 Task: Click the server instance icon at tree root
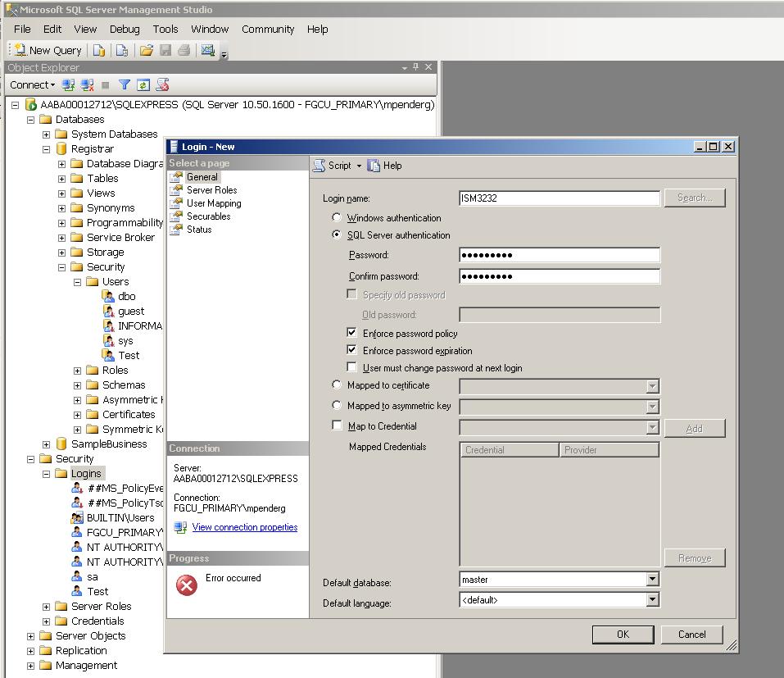[31, 105]
